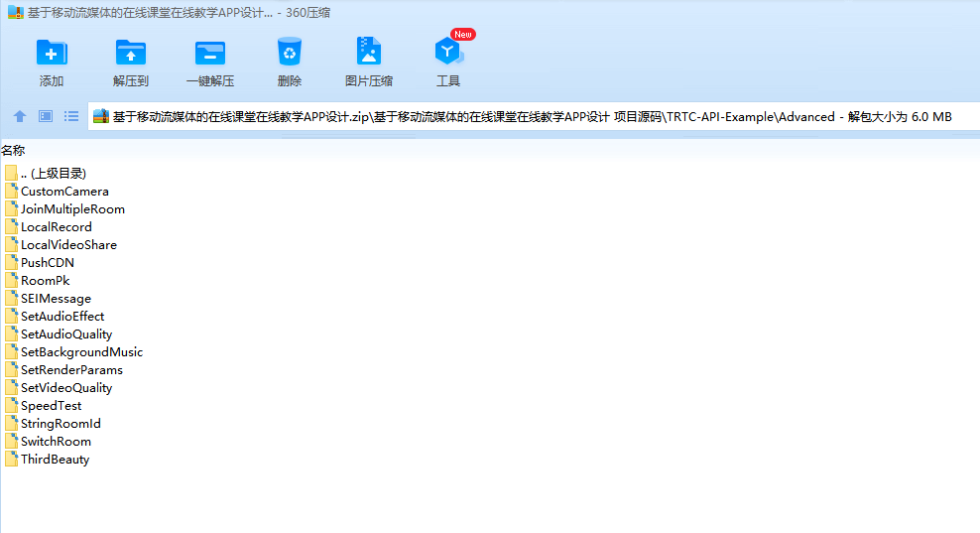The width and height of the screenshot is (980, 533).
Task: Click the folder icon beside RoomPk
Action: pyautogui.click(x=11, y=280)
